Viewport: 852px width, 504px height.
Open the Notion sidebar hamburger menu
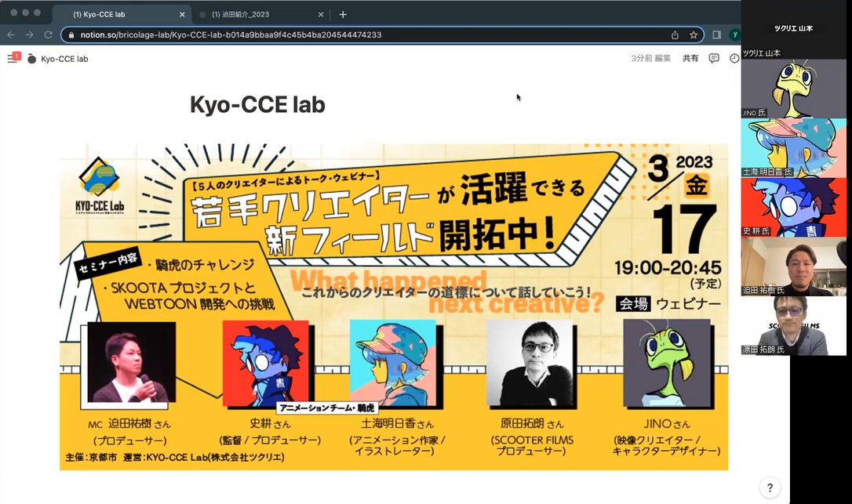[x=12, y=59]
